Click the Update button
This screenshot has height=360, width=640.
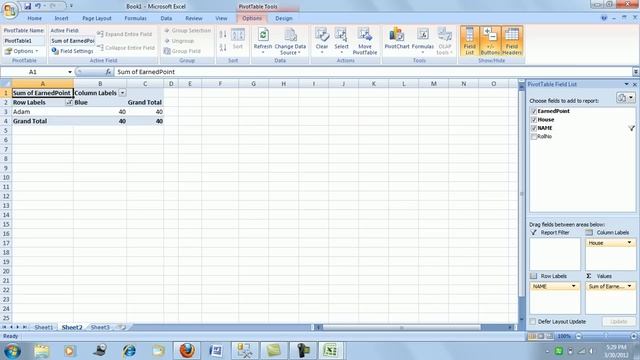click(x=619, y=322)
